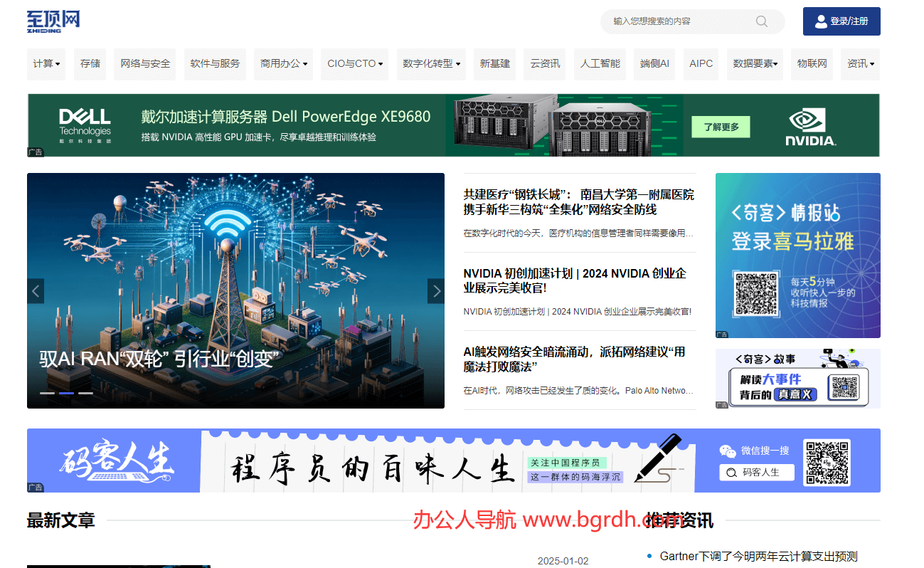Screen dimensions: 924x568
Task: Click the 登录/注册 button
Action: tap(841, 21)
